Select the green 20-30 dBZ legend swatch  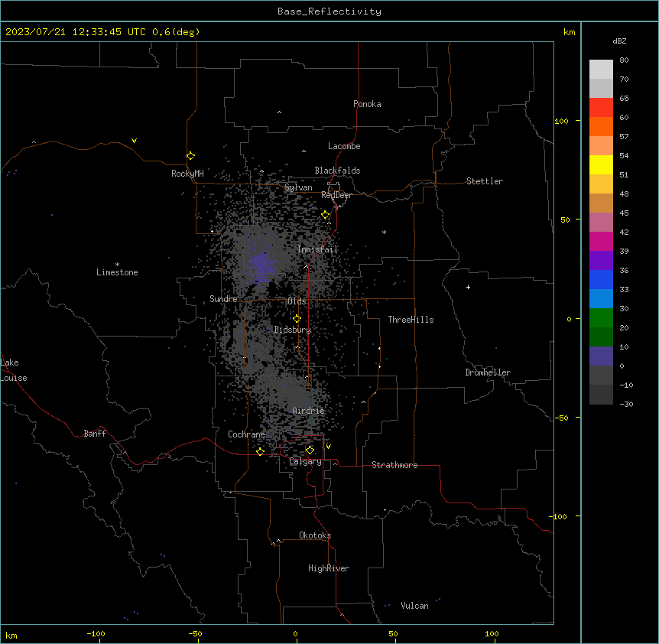pyautogui.click(x=601, y=318)
